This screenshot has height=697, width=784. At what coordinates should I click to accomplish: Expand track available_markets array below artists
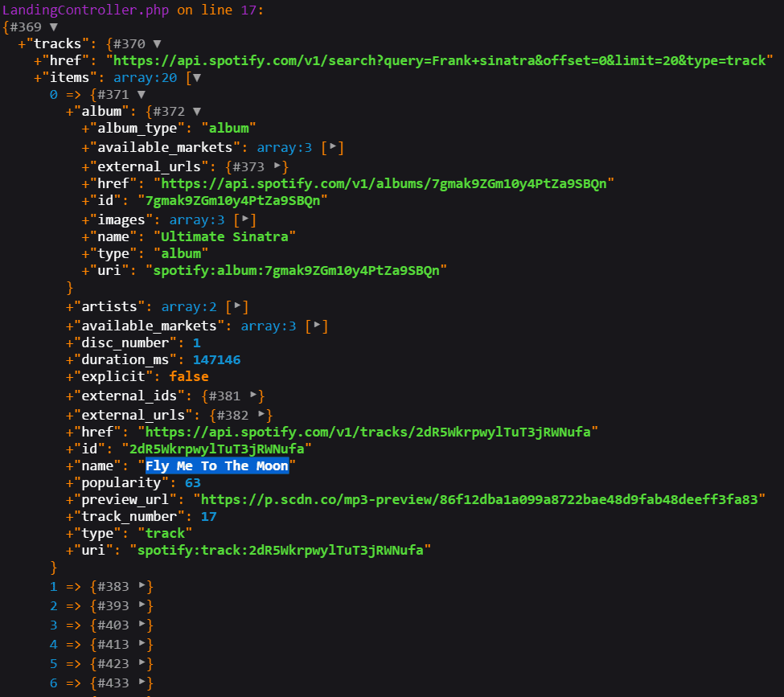coord(317,325)
